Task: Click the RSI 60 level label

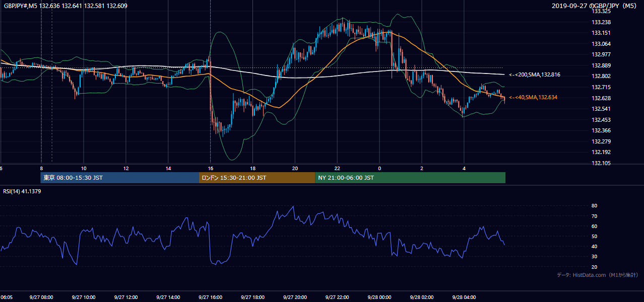Action: [x=594, y=226]
